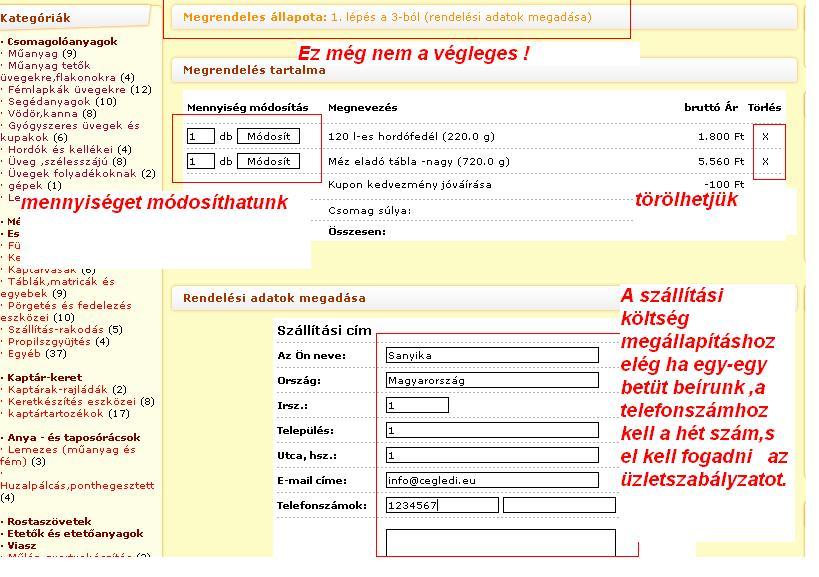
Task: Click the '-100 Ft' coupon discount amount
Action: click(x=724, y=184)
